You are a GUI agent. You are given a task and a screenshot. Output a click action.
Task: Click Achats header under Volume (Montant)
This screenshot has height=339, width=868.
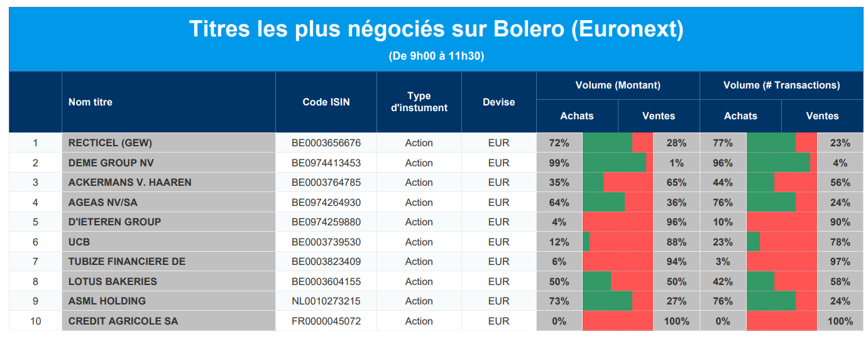pos(577,116)
